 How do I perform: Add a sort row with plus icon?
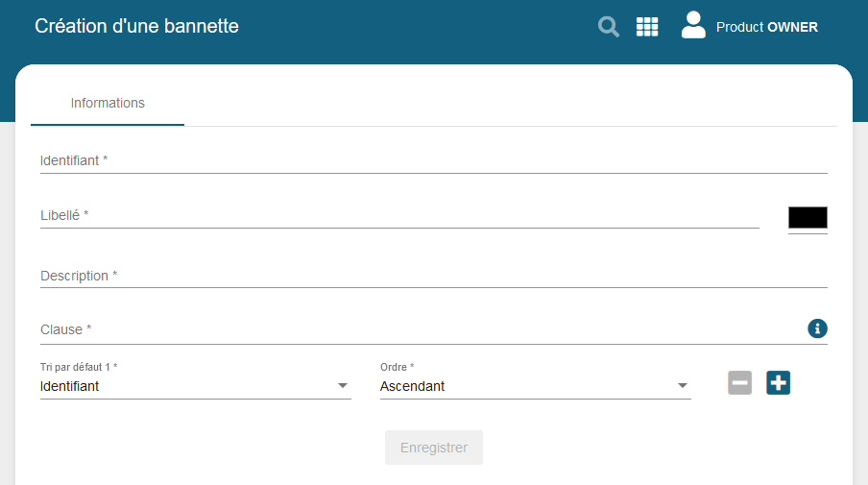coord(778,383)
